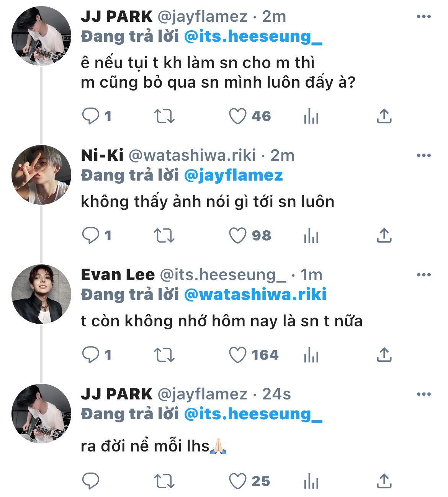Viewport: 448px width, 497px height.
Task: Open Evan Lee's profile picture
Action: point(41,294)
